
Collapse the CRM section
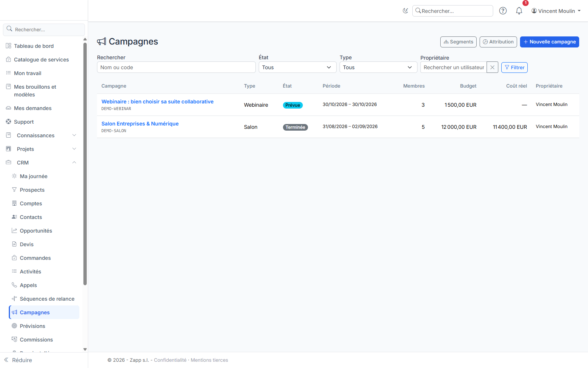(x=41, y=163)
